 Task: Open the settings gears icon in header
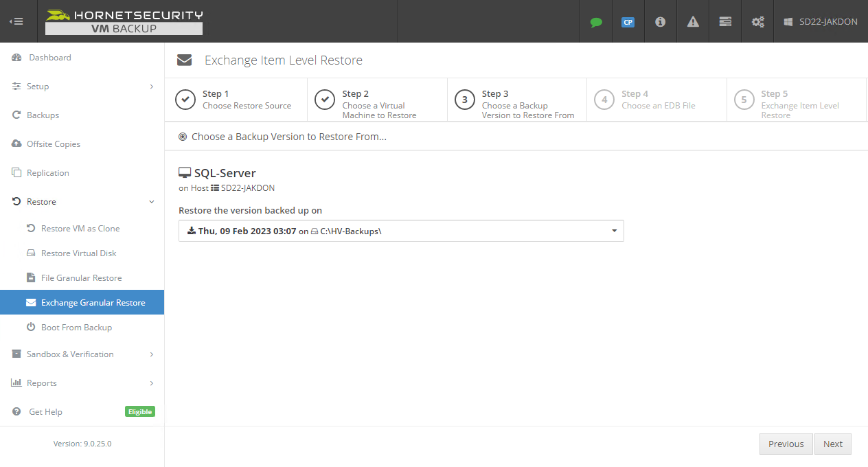757,22
